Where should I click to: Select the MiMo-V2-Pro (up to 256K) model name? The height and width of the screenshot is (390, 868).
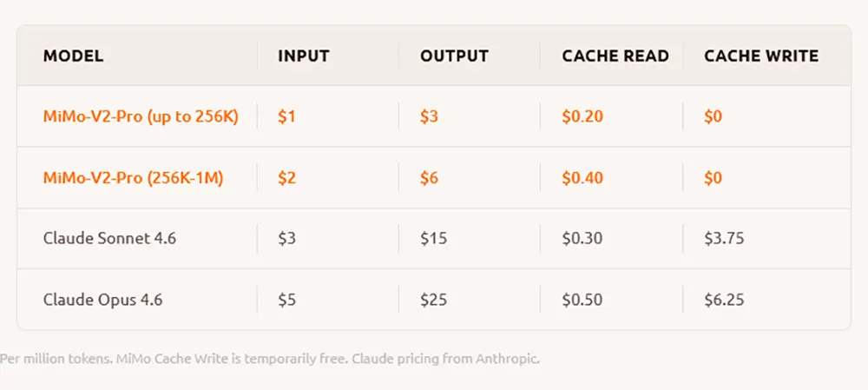click(141, 116)
